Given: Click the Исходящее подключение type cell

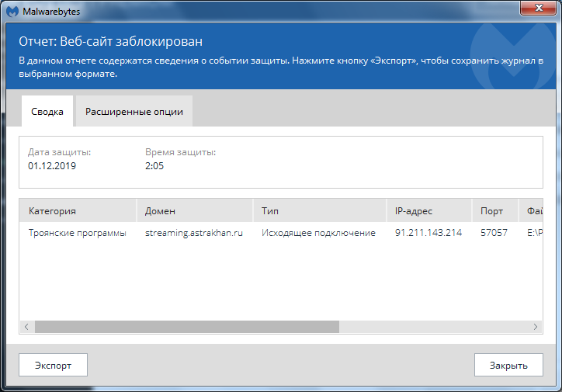Looking at the screenshot, I should point(318,233).
